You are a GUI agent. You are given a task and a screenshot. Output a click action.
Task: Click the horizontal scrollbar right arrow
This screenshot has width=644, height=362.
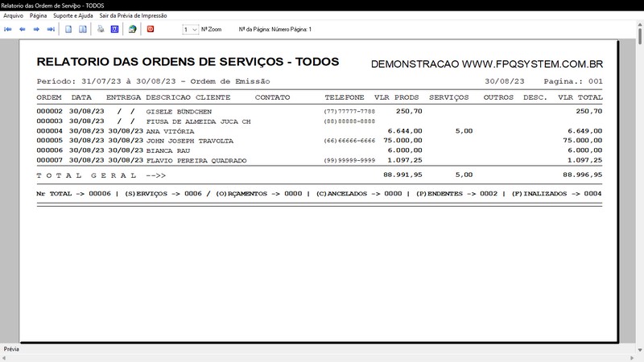click(633, 358)
